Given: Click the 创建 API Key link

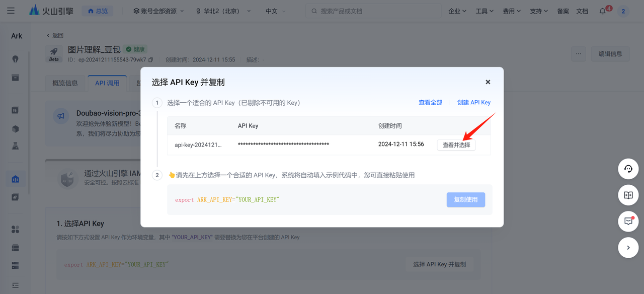Looking at the screenshot, I should click(x=473, y=103).
